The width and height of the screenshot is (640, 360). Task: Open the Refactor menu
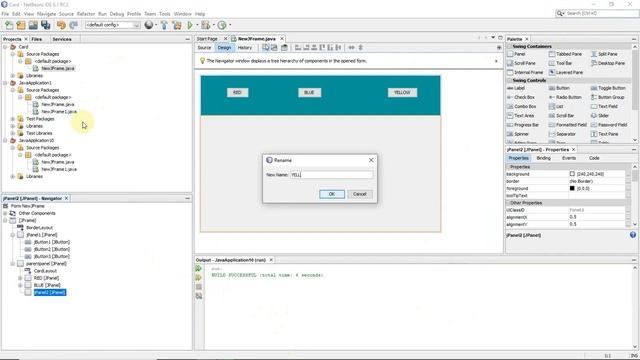[86, 14]
